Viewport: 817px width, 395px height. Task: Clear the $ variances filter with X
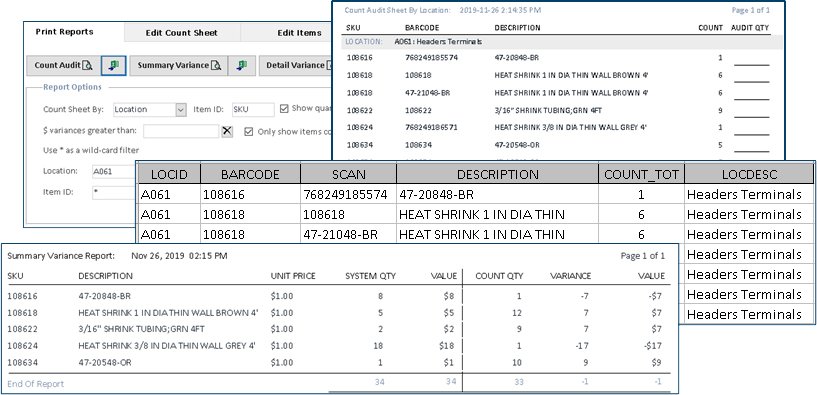click(227, 131)
